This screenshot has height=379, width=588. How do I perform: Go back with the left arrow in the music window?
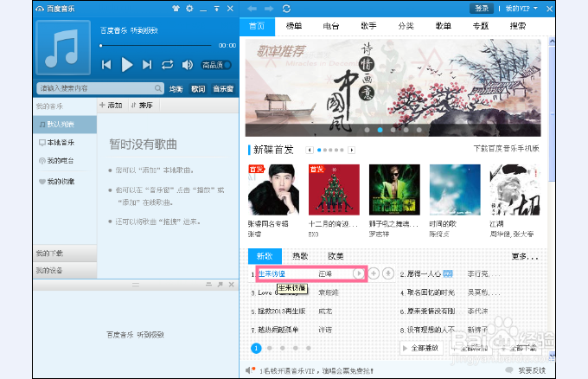pyautogui.click(x=252, y=9)
